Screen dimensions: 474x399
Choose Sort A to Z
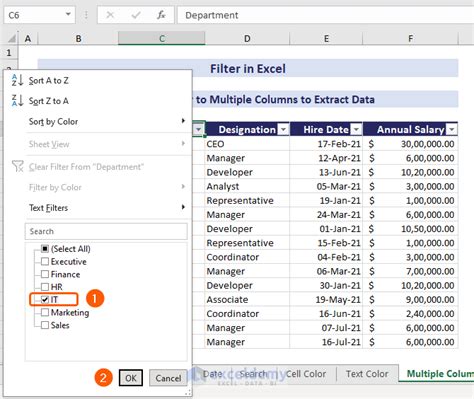pos(49,81)
